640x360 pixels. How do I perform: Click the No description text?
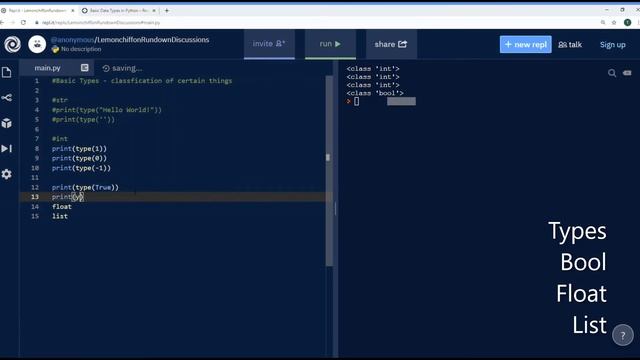coord(81,49)
